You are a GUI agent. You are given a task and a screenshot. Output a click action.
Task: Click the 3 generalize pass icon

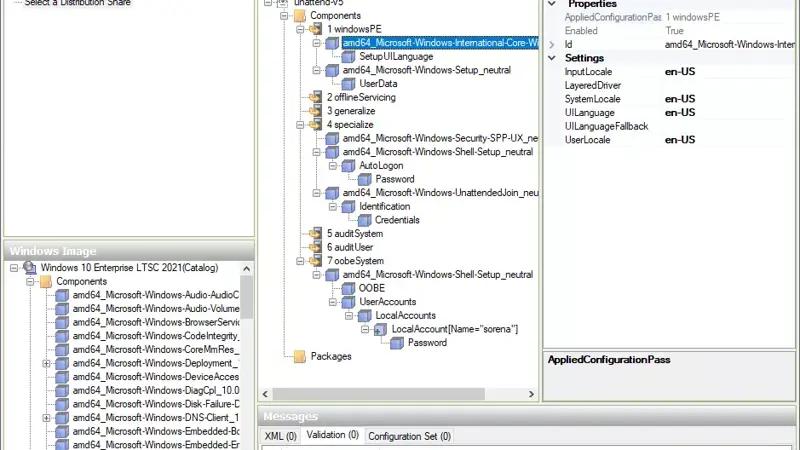pos(316,111)
